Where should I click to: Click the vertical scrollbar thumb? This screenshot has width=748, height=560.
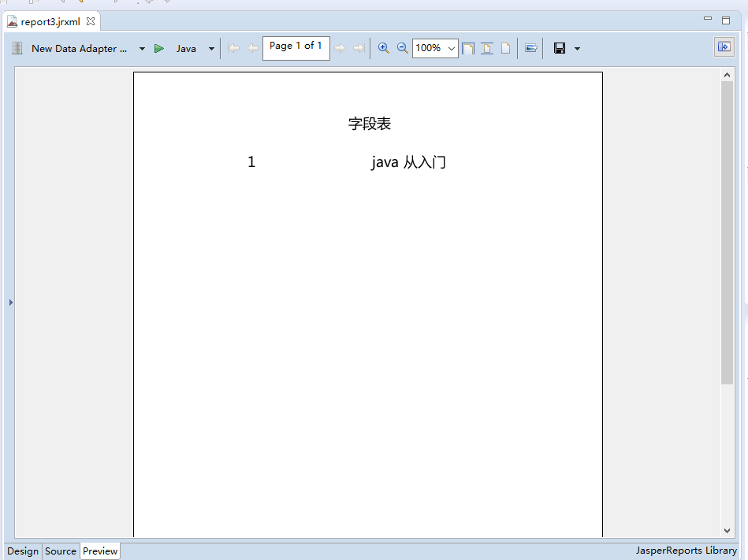(x=727, y=232)
